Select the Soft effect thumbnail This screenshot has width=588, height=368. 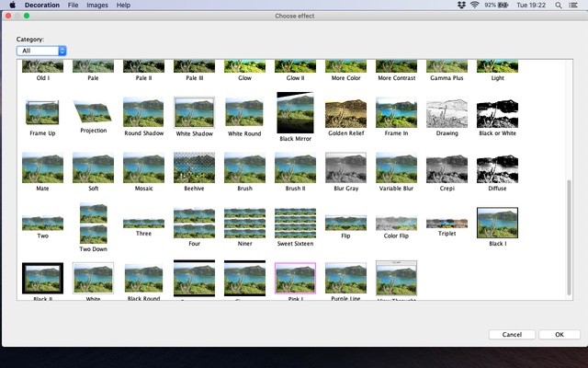93,167
